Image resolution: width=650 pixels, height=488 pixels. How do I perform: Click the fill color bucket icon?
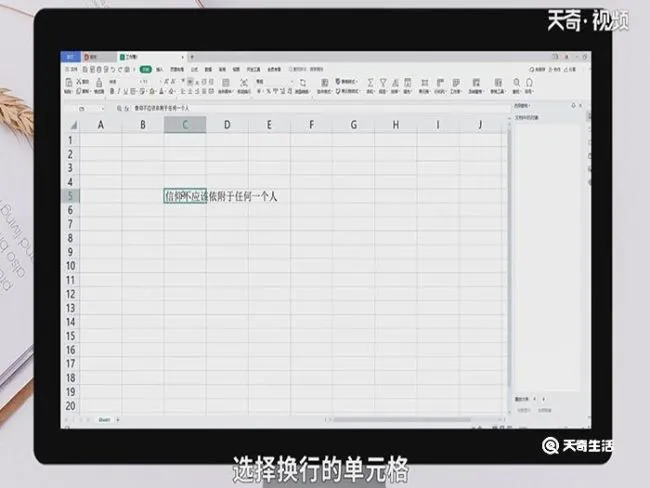152,91
